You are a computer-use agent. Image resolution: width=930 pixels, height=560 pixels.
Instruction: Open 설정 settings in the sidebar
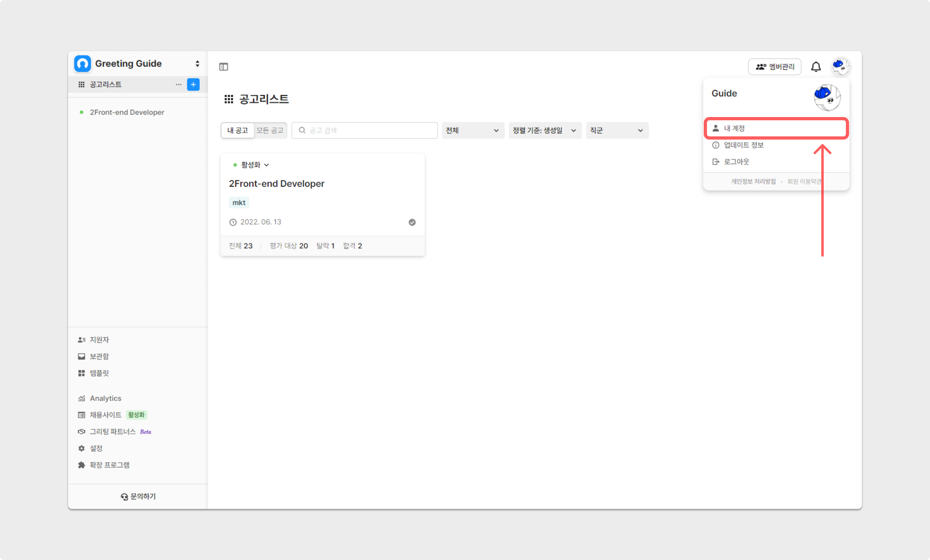coord(96,448)
